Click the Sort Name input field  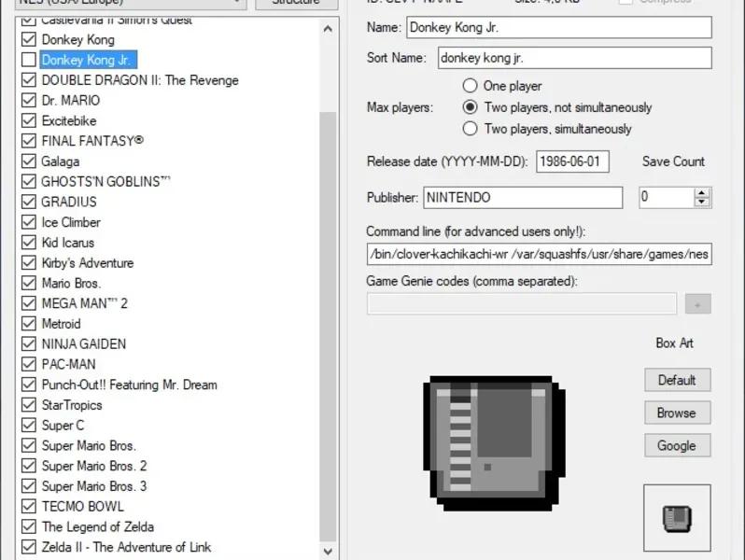(x=574, y=58)
